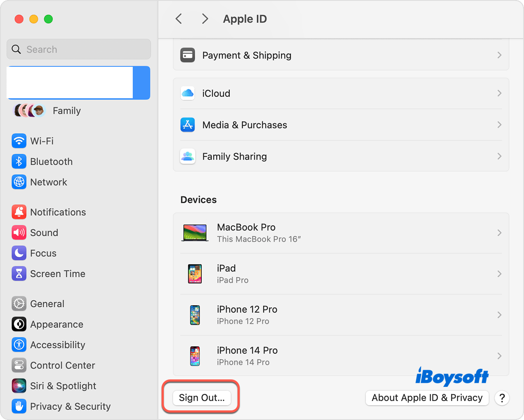This screenshot has width=524, height=420.
Task: Open Bluetooth settings icon
Action: [x=19, y=162]
